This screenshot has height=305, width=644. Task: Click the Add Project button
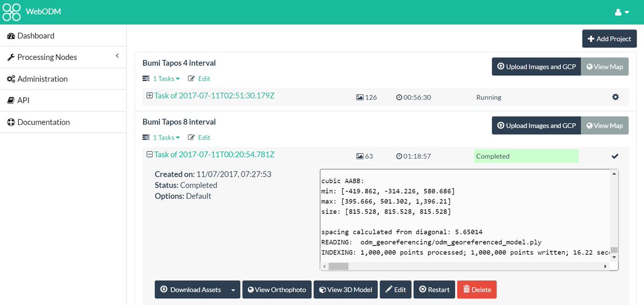pyautogui.click(x=610, y=39)
